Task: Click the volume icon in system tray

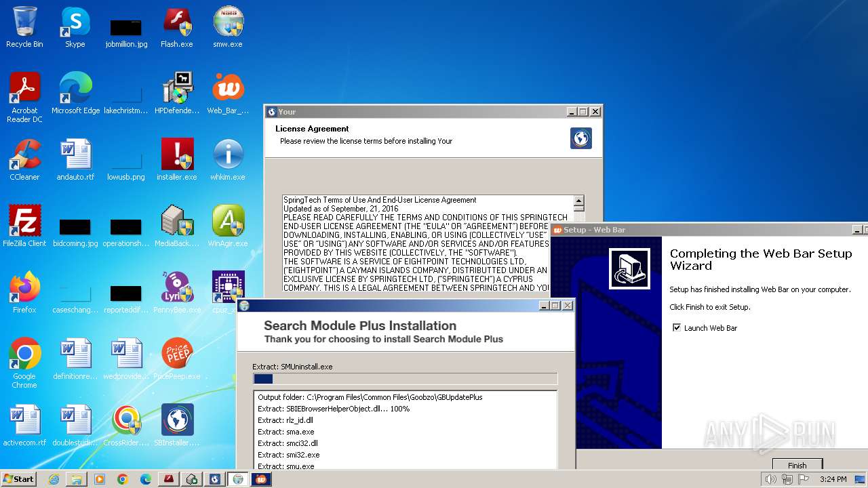Action: pos(770,479)
